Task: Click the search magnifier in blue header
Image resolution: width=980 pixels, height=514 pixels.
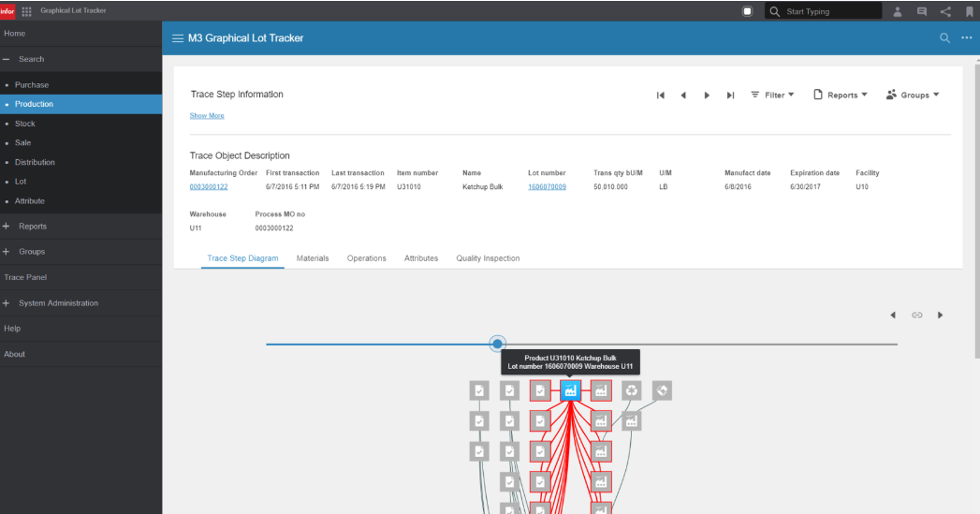Action: point(945,38)
